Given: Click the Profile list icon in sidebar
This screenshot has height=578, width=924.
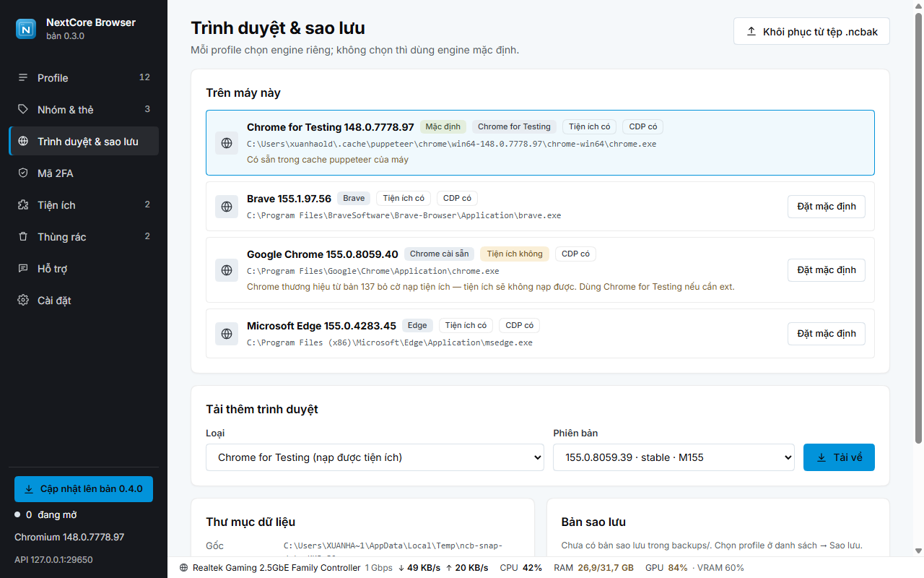Looking at the screenshot, I should tap(23, 77).
